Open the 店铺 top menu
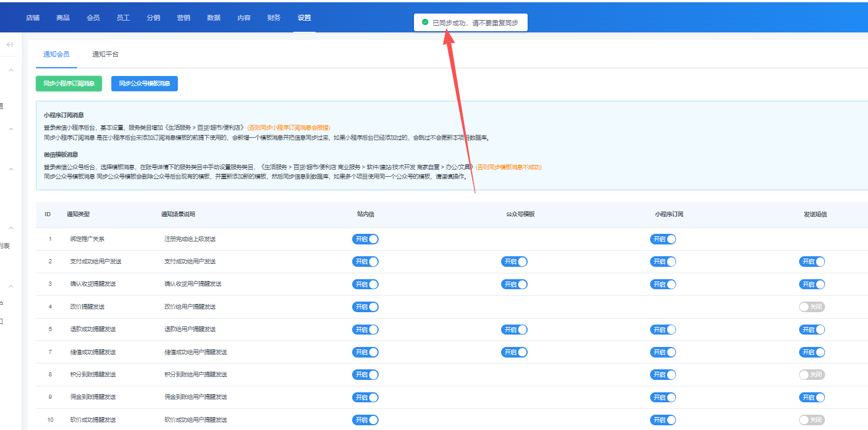Screen dimensions: 868x430 pyautogui.click(x=33, y=18)
